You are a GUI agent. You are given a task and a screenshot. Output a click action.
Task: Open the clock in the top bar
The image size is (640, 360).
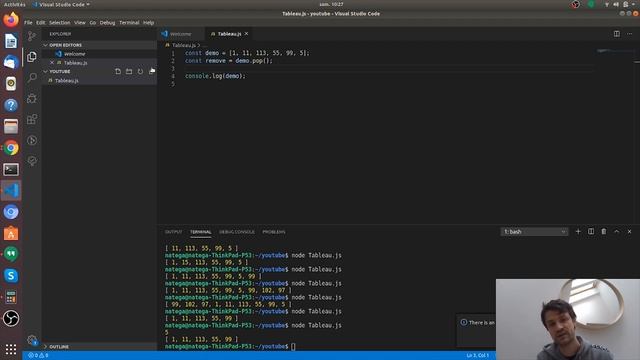point(331,4)
